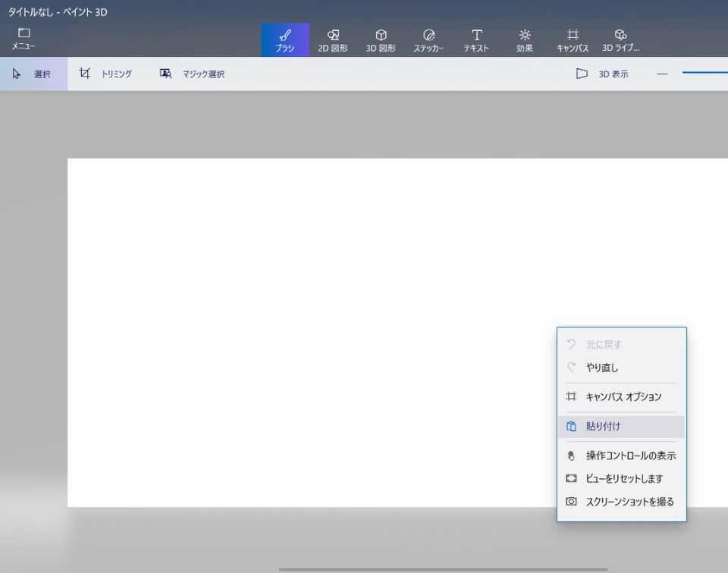
Task: Open the 2D 図形 shapes tab
Action: pyautogui.click(x=332, y=40)
